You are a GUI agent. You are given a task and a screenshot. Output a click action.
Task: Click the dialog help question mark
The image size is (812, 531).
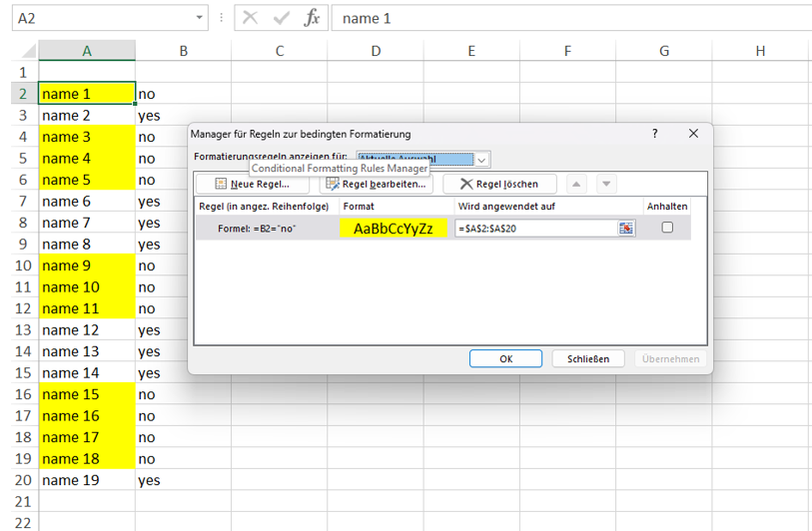click(655, 134)
